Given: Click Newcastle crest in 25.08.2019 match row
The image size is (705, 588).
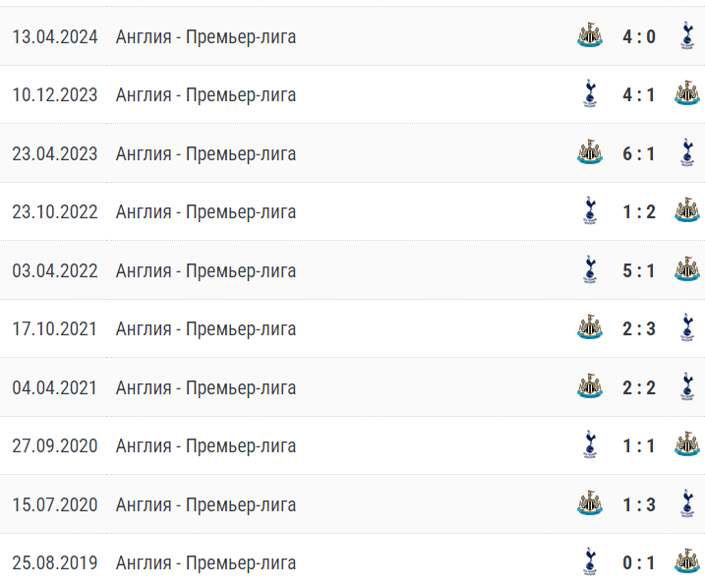Looking at the screenshot, I should click(x=686, y=561).
